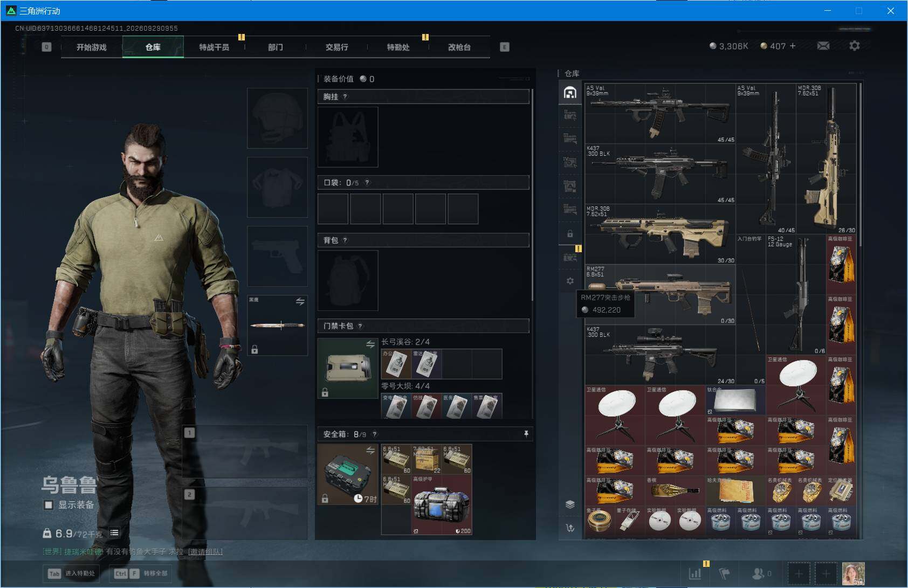
Task: Open the 部门 tab
Action: coord(276,47)
